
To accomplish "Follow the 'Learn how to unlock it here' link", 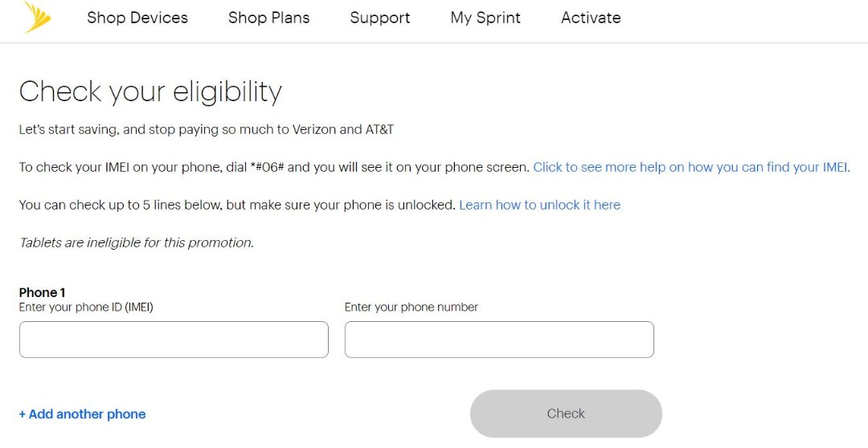I will 539,205.
